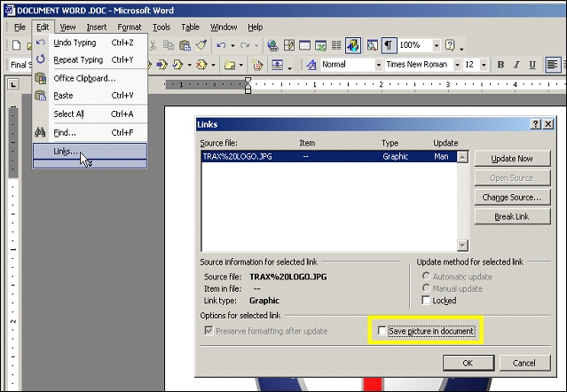This screenshot has width=567, height=392.
Task: Open the Format menu
Action: [x=130, y=27]
